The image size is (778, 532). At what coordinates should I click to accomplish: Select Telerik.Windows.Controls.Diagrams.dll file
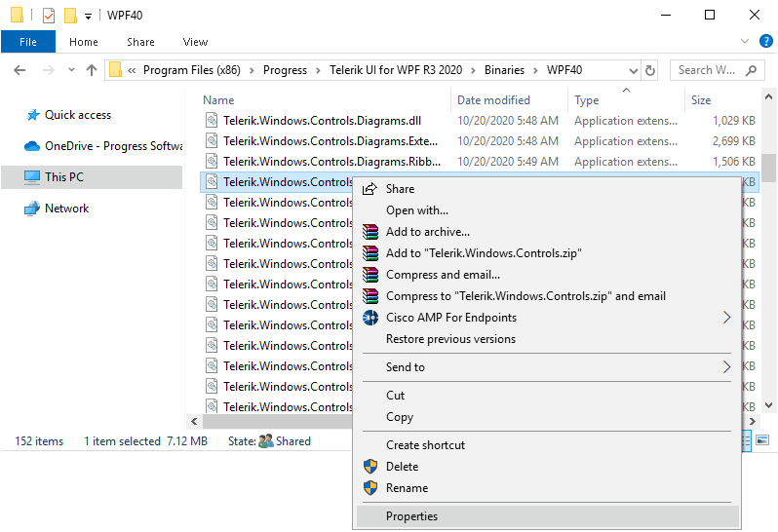tap(322, 121)
